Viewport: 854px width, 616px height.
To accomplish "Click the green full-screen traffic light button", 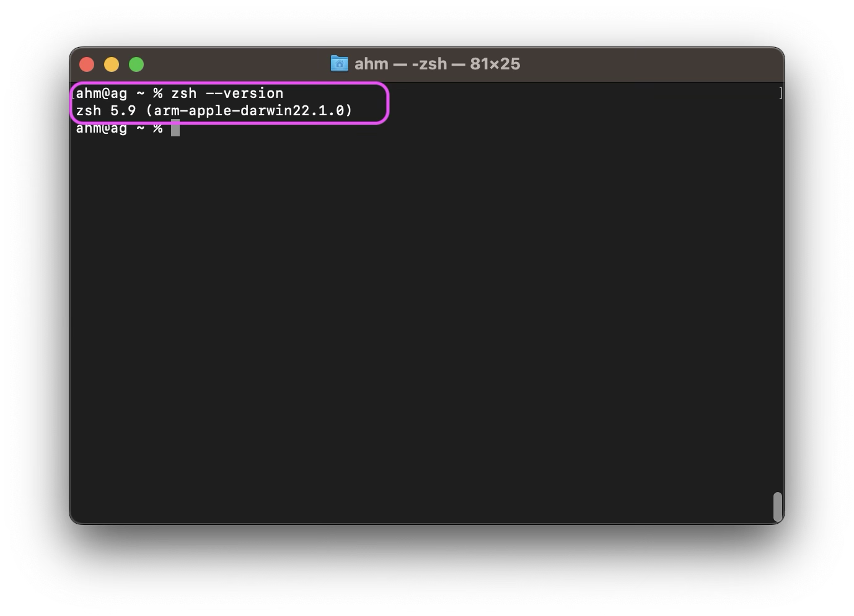I will [x=136, y=64].
